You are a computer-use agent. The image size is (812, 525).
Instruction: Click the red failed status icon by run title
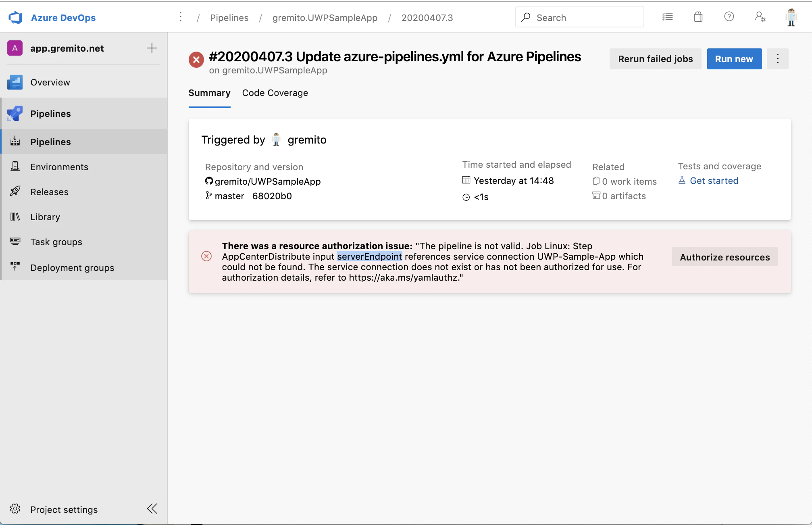[196, 60]
